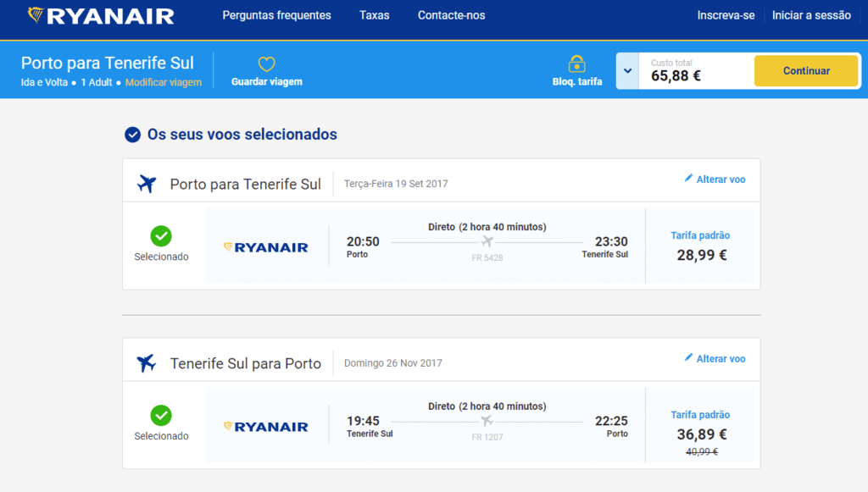Open Contacte-nos page
Viewport: 868px width, 492px height.
point(451,15)
